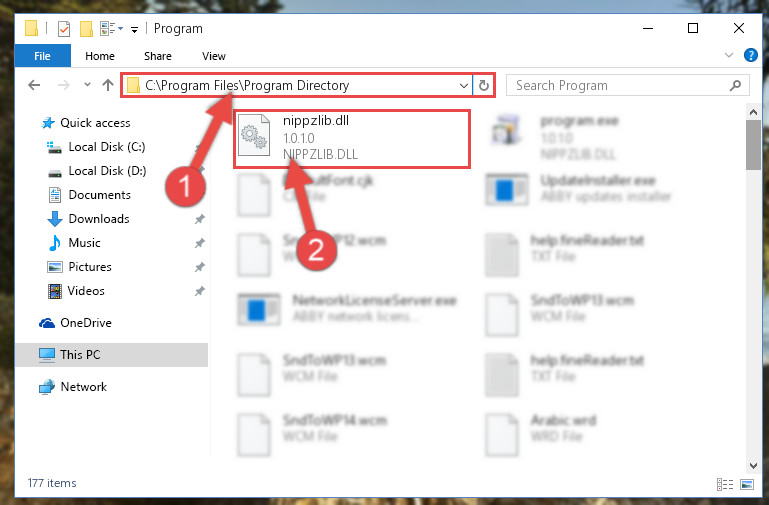Click the New Folder toolbar icon
Viewport: 769px width, 505px height.
point(86,29)
